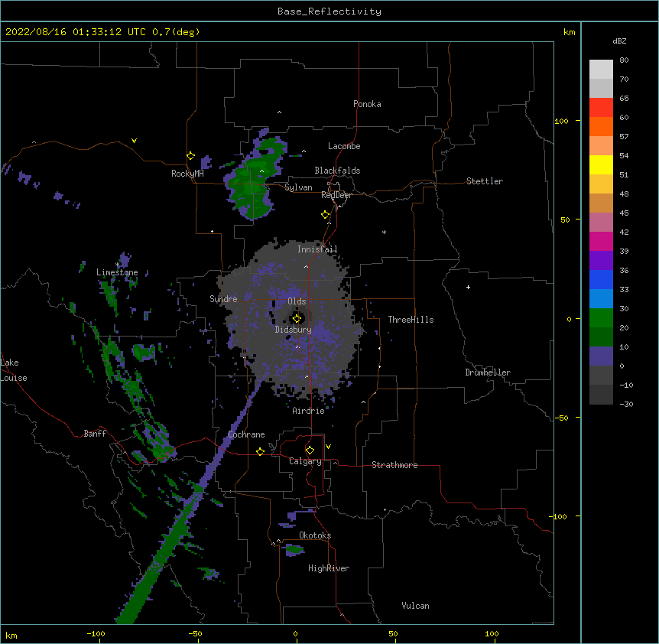Click the Stettler city label

click(485, 181)
